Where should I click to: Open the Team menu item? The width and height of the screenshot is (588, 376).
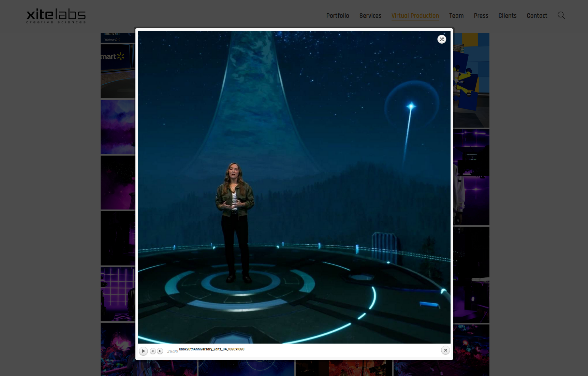pyautogui.click(x=456, y=16)
